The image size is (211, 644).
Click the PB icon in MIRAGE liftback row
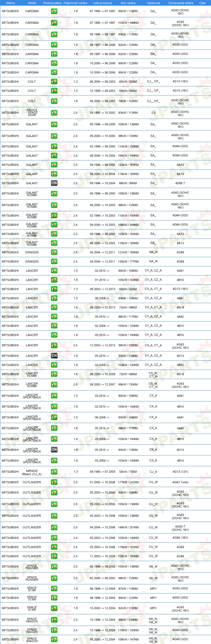[54, 472]
